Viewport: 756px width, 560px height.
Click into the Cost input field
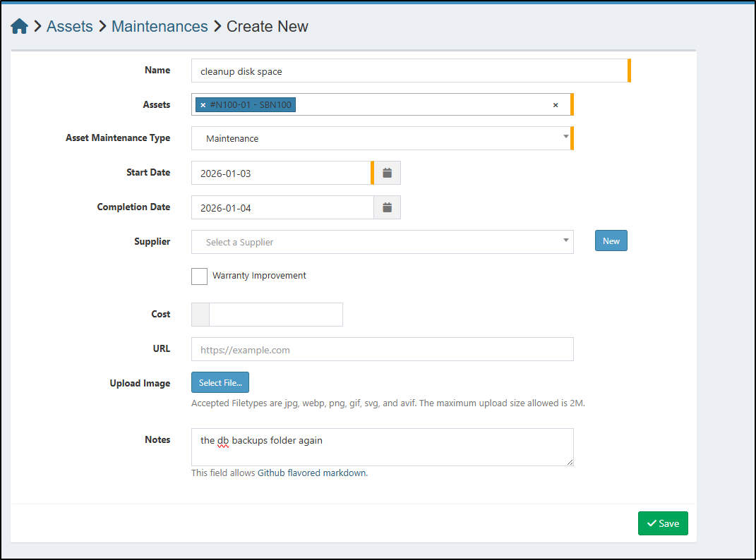275,315
